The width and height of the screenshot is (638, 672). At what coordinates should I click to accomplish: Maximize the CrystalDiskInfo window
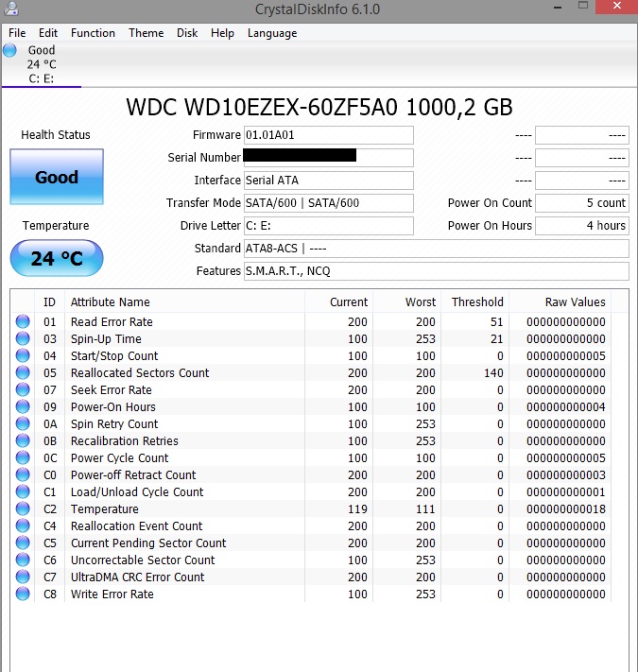coord(583,6)
